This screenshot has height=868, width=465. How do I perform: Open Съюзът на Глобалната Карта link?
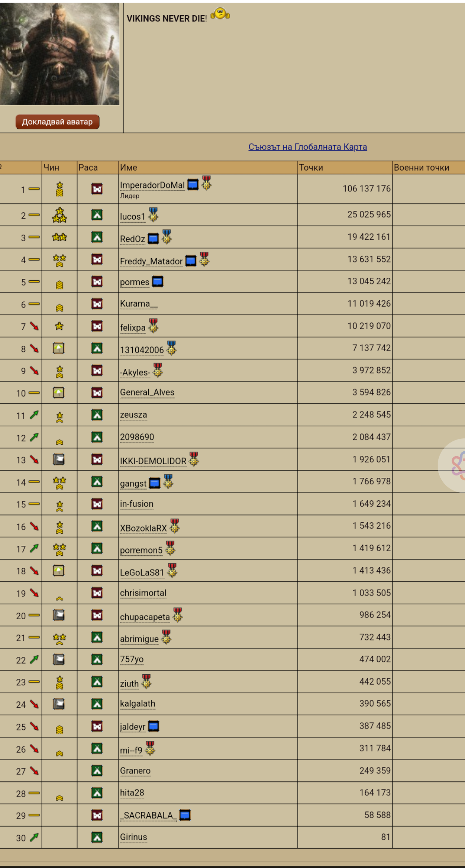tap(308, 147)
